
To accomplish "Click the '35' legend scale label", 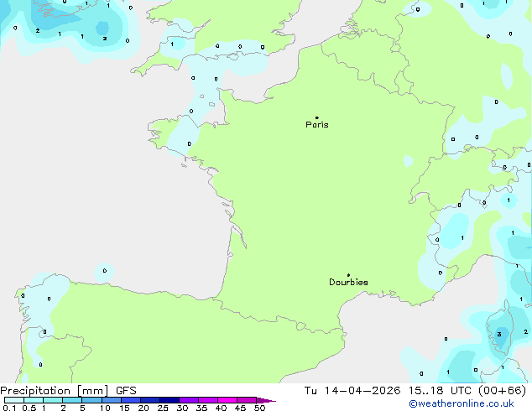I will (x=201, y=408).
